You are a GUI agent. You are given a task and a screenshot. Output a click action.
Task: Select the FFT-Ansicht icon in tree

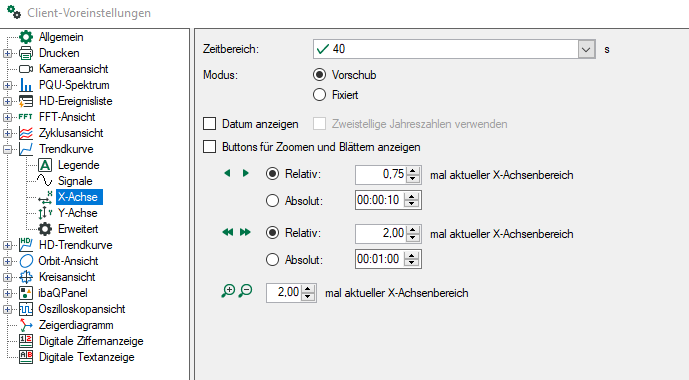pos(26,117)
